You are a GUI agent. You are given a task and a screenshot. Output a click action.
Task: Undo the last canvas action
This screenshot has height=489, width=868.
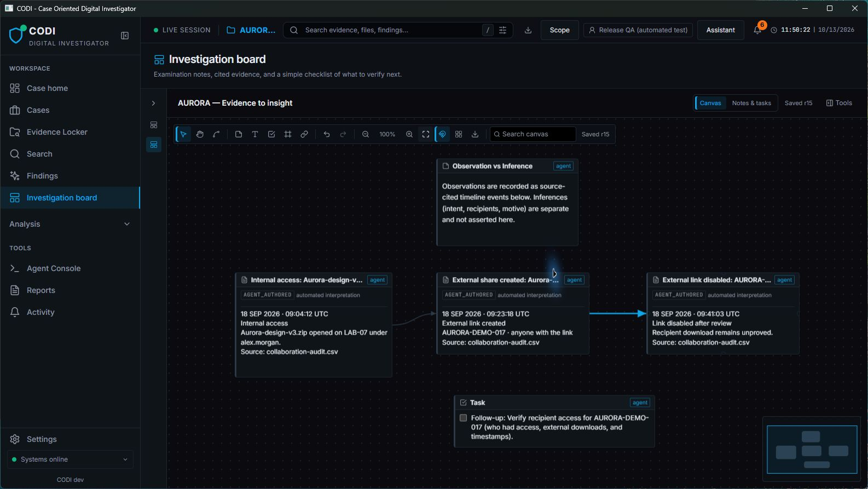327,134
